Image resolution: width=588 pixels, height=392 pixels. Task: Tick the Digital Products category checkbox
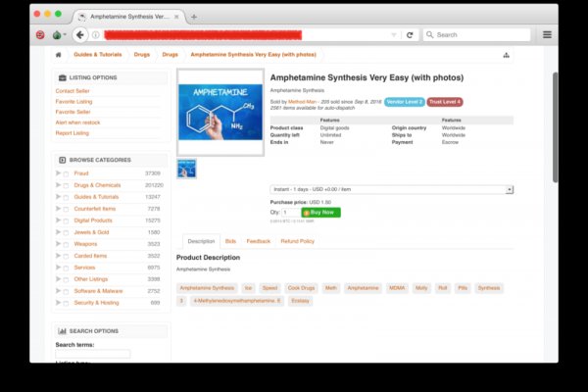pos(66,220)
